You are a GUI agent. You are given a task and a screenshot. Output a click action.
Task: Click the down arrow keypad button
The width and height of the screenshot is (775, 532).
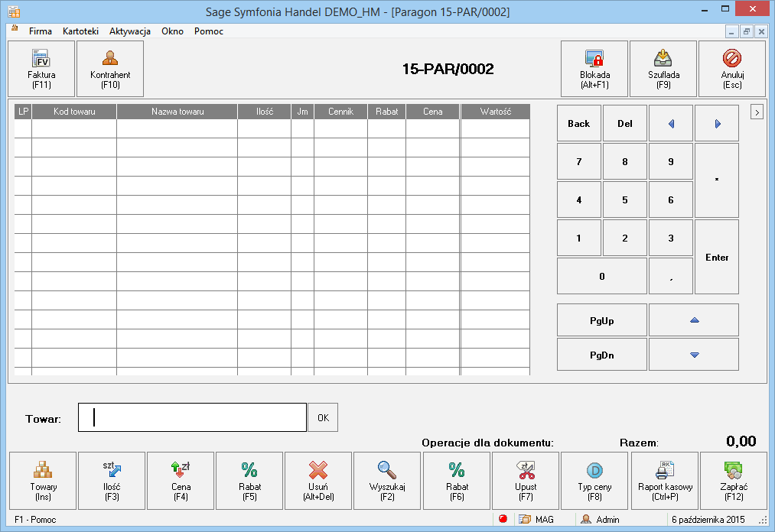pyautogui.click(x=694, y=355)
